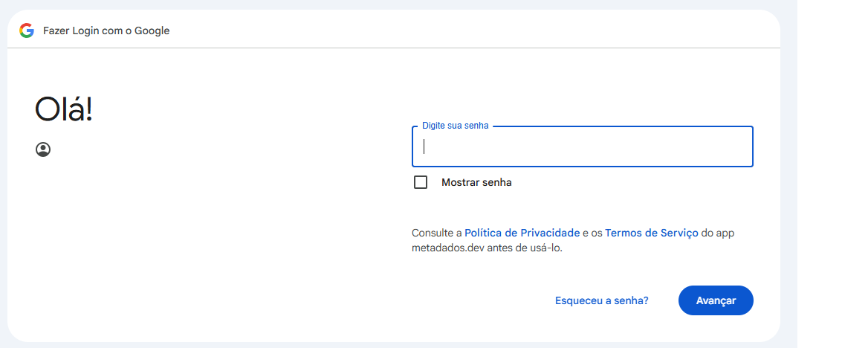Click the Esqueceu a senha? link
Screen dimensions: 868x348
point(601,300)
